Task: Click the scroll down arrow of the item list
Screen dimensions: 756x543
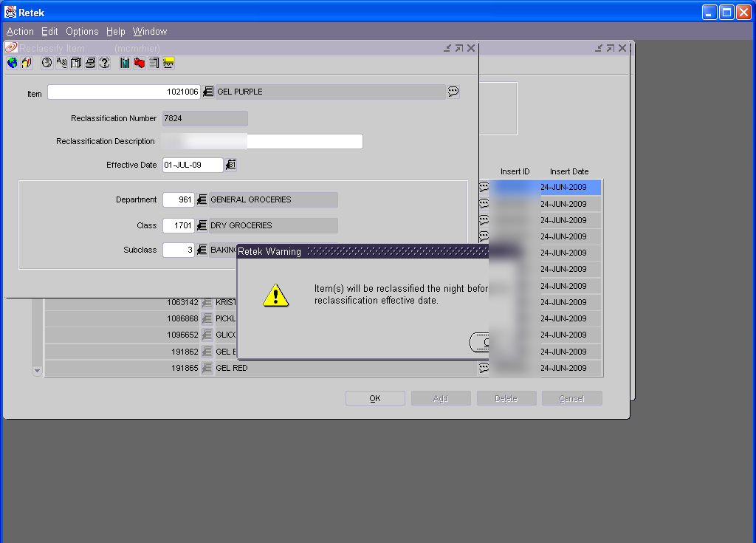Action: tap(37, 371)
